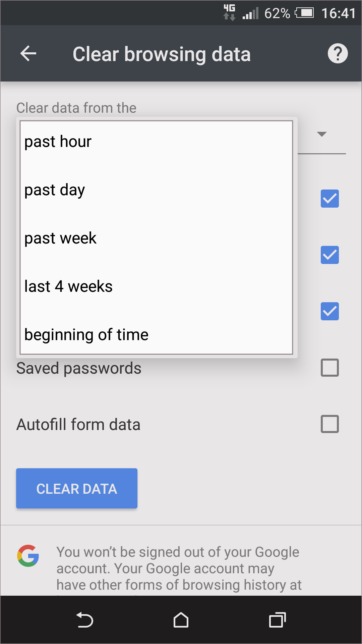Image resolution: width=362 pixels, height=644 pixels.
Task: Tap the 4G signal status icon
Action: pos(230,13)
